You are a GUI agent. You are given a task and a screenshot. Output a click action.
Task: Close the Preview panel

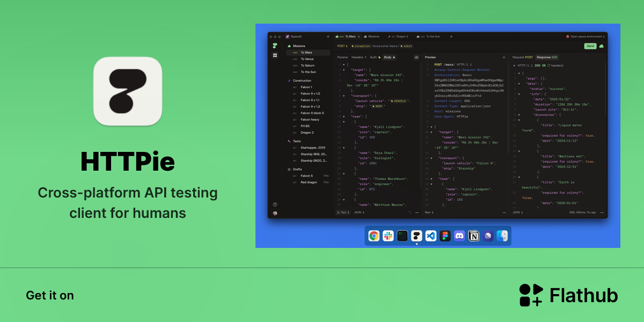(x=503, y=57)
